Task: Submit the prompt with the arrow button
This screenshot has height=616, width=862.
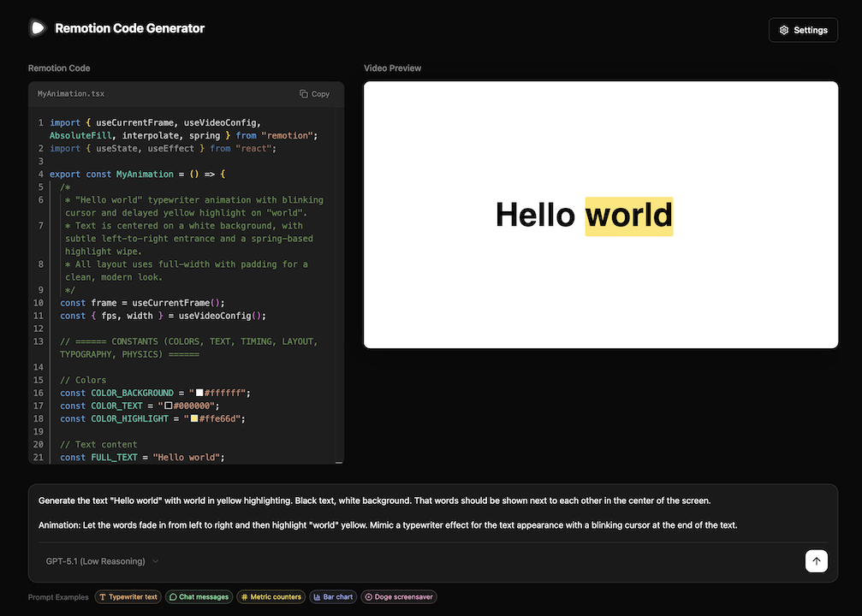Action: tap(816, 561)
